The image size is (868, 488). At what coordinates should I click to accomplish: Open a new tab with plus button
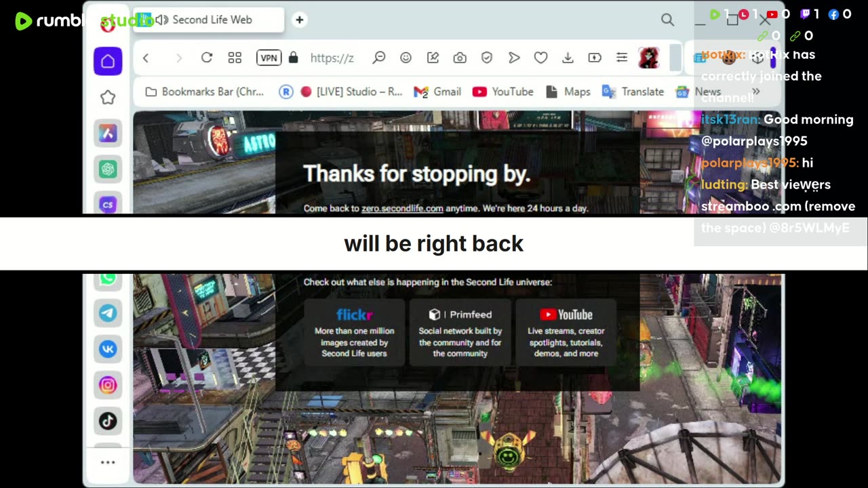299,20
